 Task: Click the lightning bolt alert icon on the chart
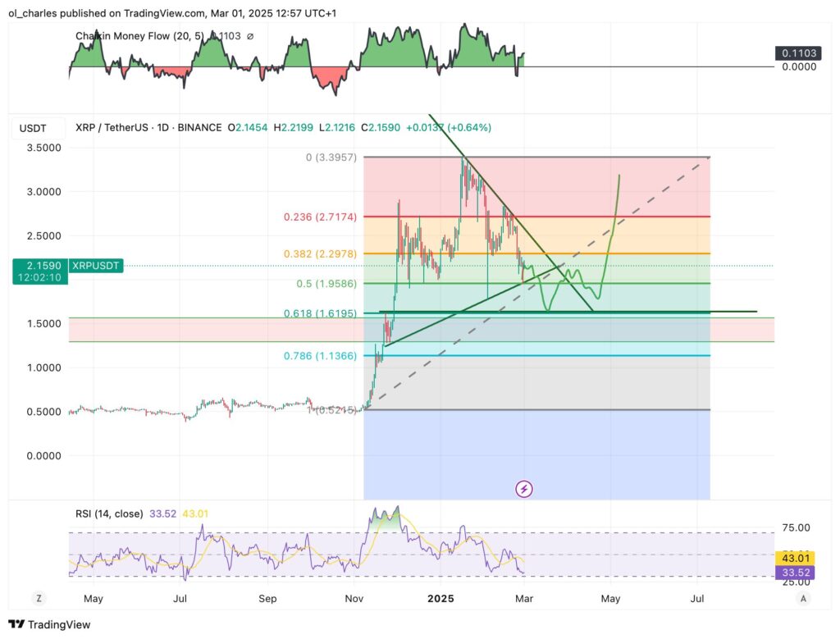[x=523, y=488]
